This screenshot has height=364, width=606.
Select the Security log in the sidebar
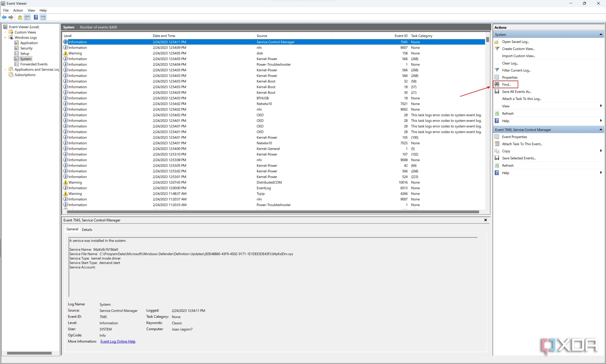(26, 48)
